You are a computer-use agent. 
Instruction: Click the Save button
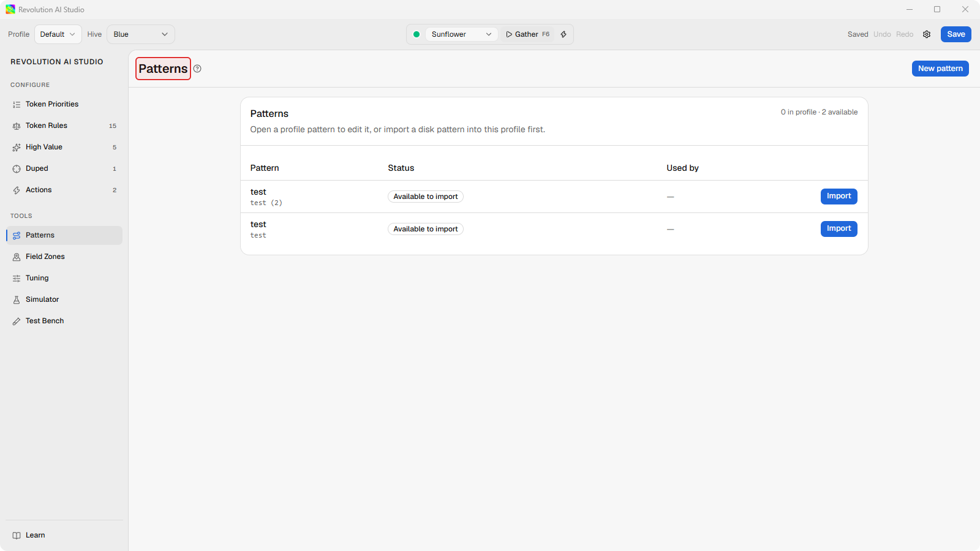(x=956, y=34)
